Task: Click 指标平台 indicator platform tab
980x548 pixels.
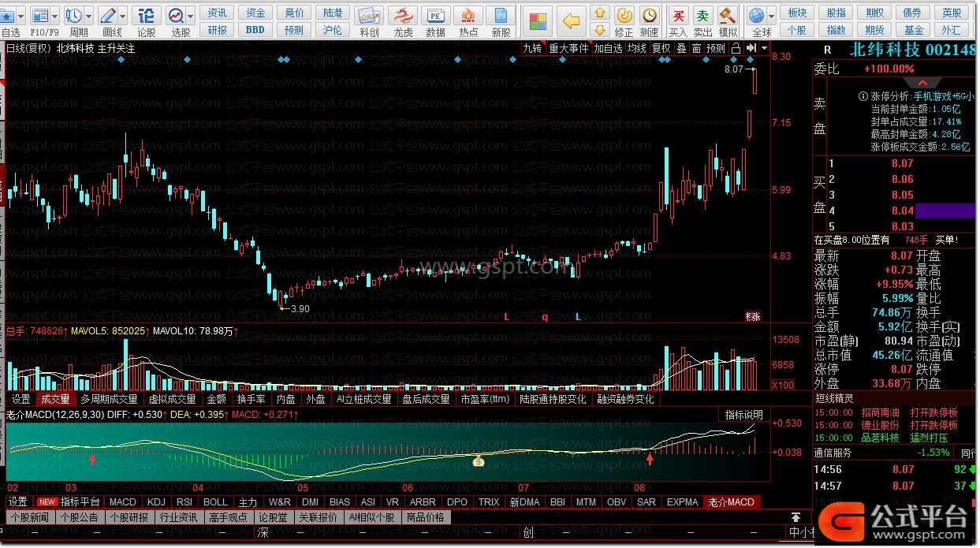Action: (x=80, y=501)
